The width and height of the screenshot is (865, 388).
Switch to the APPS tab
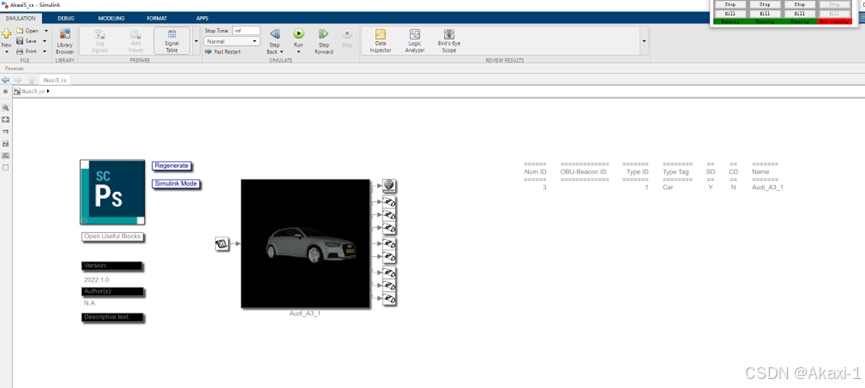202,18
